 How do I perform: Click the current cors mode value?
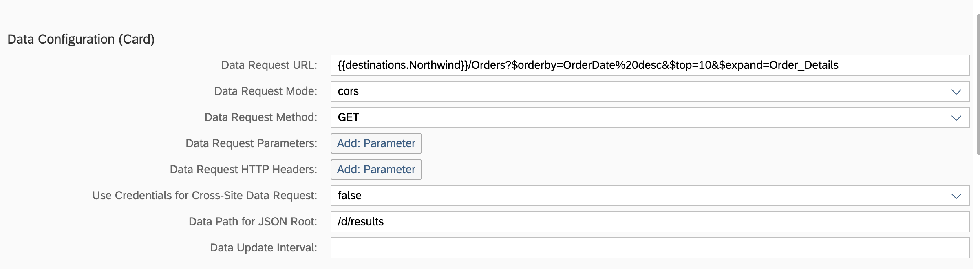tap(349, 91)
